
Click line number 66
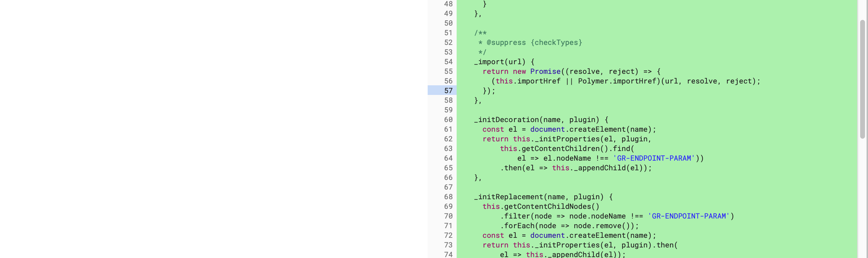tap(448, 178)
